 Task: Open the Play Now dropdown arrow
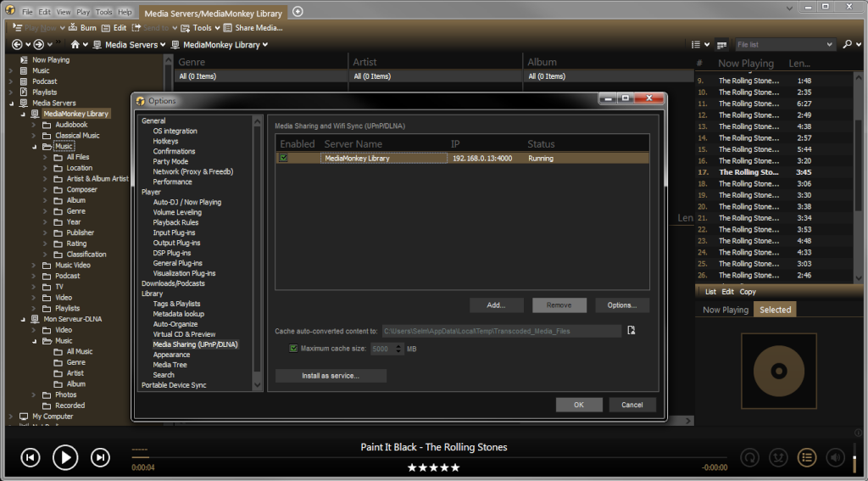click(x=63, y=28)
